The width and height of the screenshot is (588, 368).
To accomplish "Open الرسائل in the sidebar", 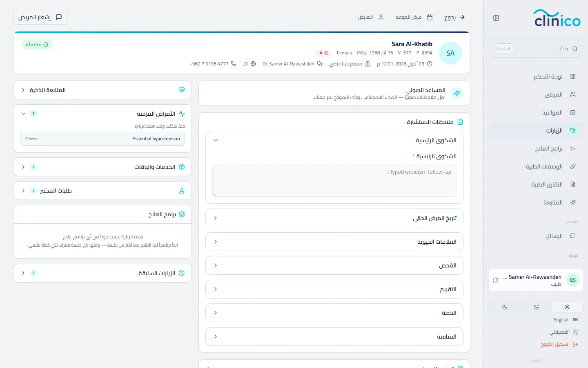I will point(536,236).
